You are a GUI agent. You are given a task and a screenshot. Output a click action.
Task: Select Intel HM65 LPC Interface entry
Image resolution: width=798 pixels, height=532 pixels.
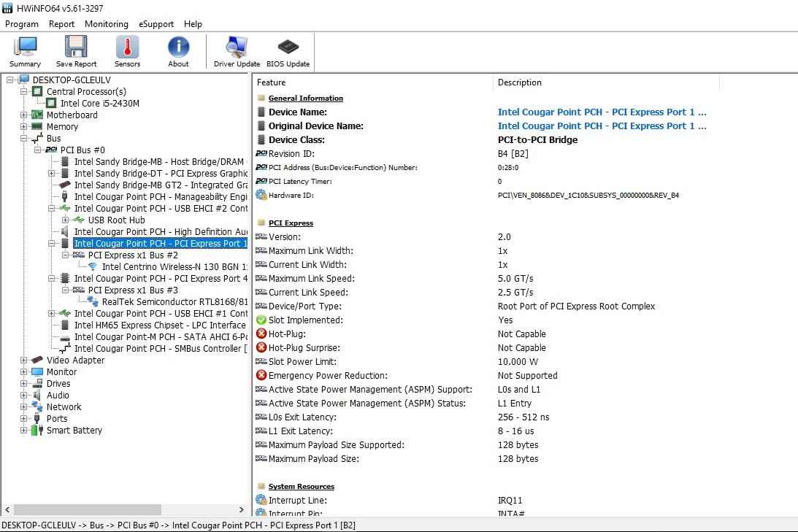pyautogui.click(x=160, y=325)
